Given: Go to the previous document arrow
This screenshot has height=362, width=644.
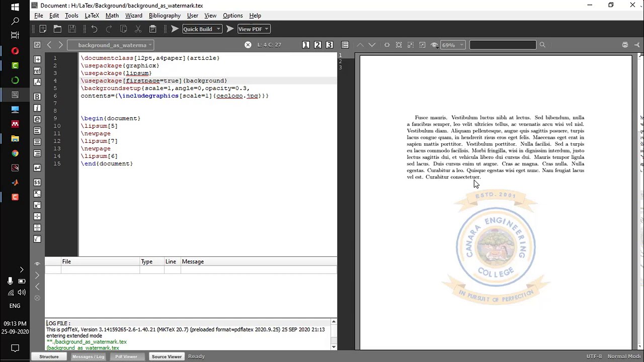Looking at the screenshot, I should [x=49, y=45].
